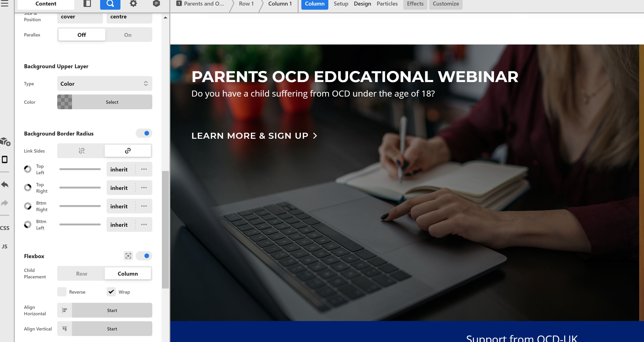Adjust the Top Left radius slider

(80, 169)
